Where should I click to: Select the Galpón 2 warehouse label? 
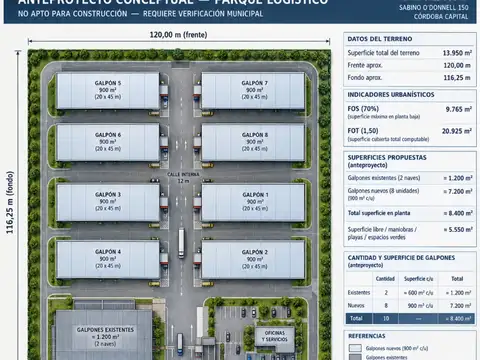[254, 259]
